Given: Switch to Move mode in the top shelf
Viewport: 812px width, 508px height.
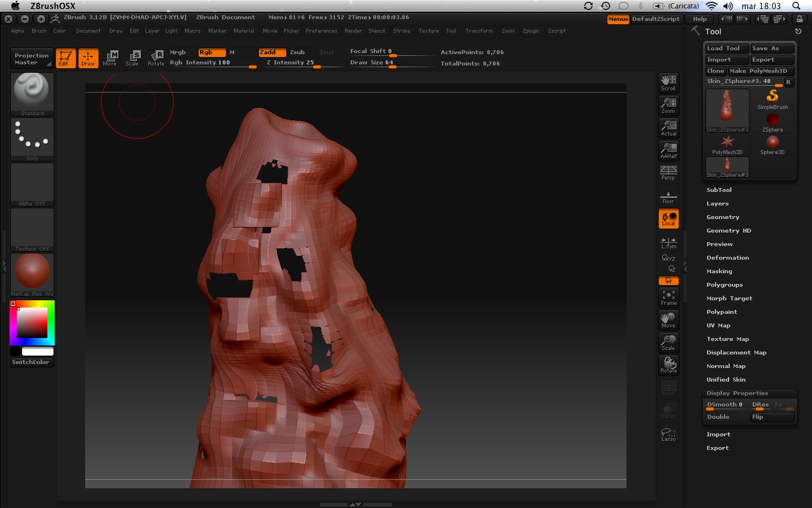Looking at the screenshot, I should (x=110, y=58).
